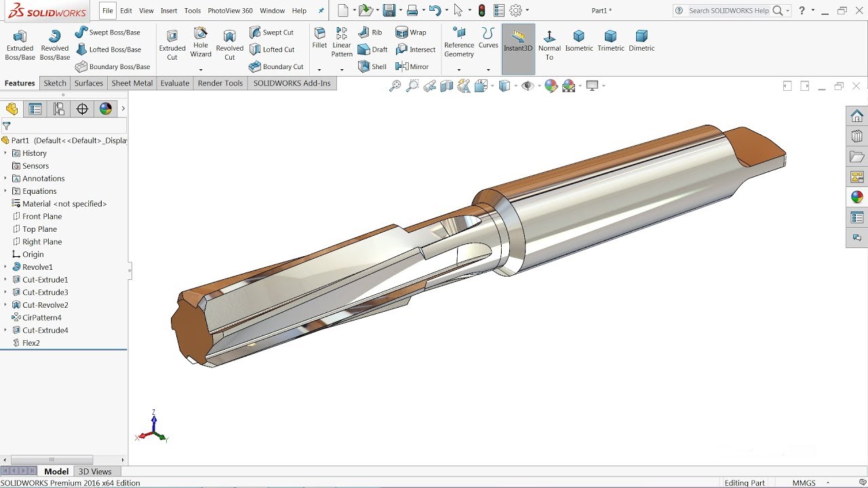Switch to Isometric view
This screenshot has width=868, height=488.
click(x=579, y=41)
